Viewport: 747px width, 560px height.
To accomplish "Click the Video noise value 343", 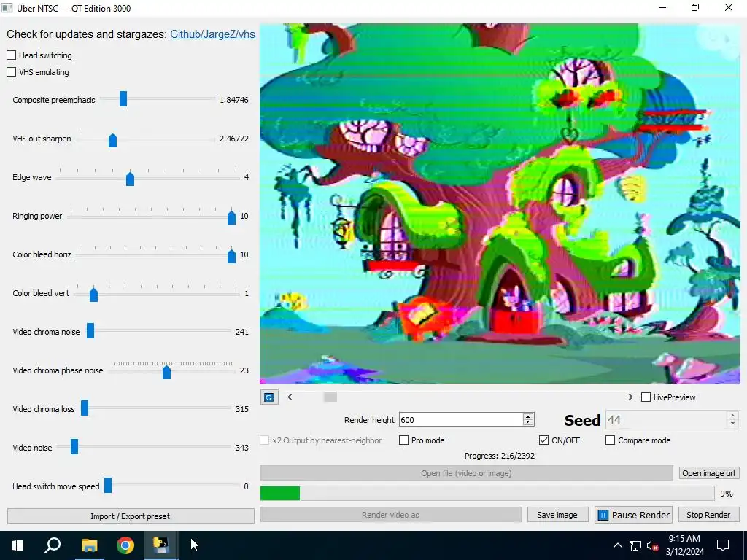I will (x=242, y=448).
